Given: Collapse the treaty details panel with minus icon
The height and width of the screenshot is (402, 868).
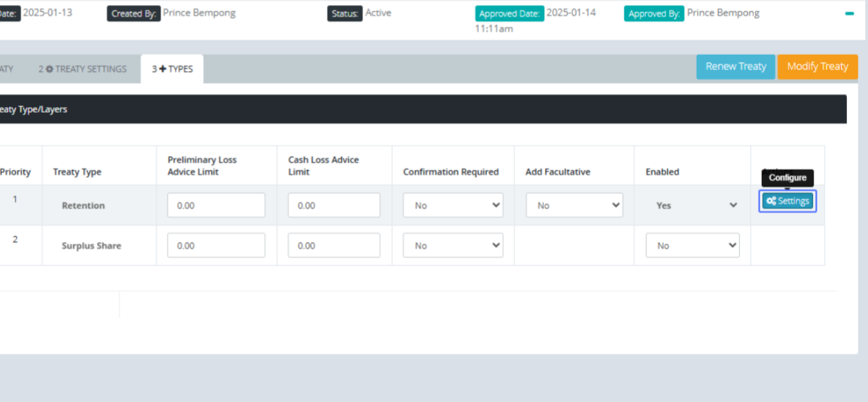Looking at the screenshot, I should [849, 14].
